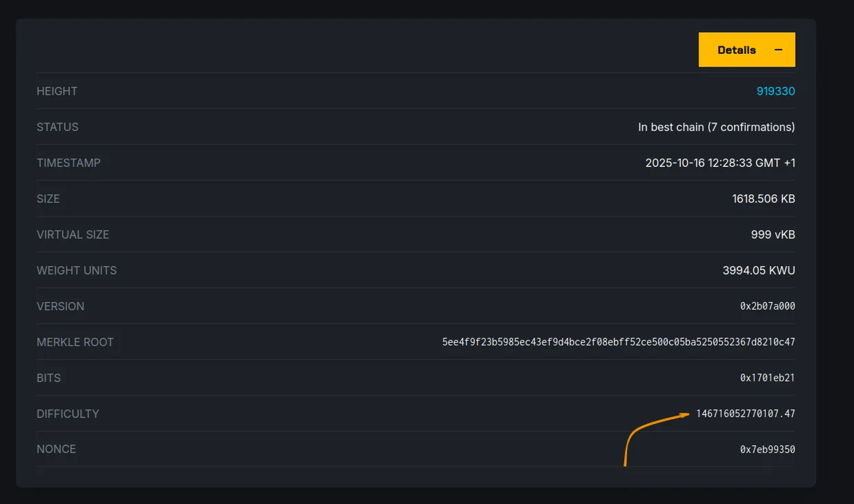
Task: Select the 1618.506 KB size value
Action: coord(763,199)
